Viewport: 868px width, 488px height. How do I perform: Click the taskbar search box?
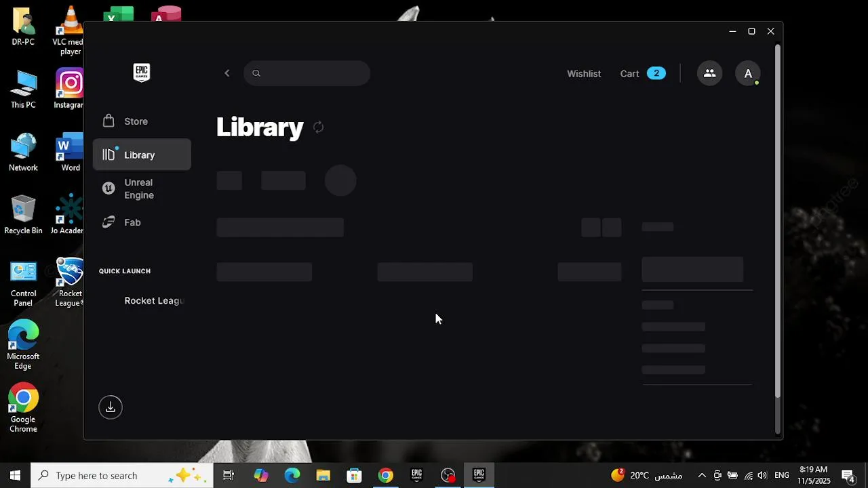(122, 475)
